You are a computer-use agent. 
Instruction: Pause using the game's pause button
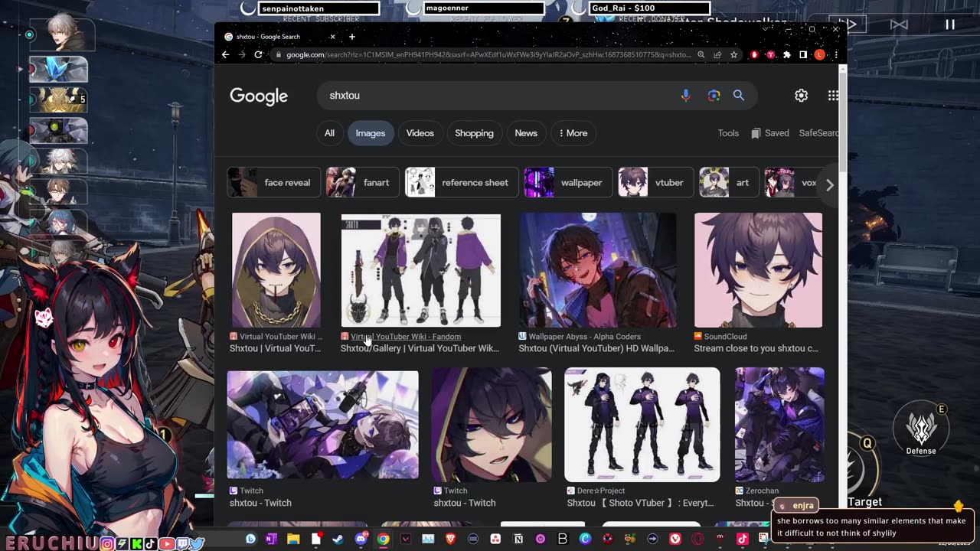pos(949,25)
